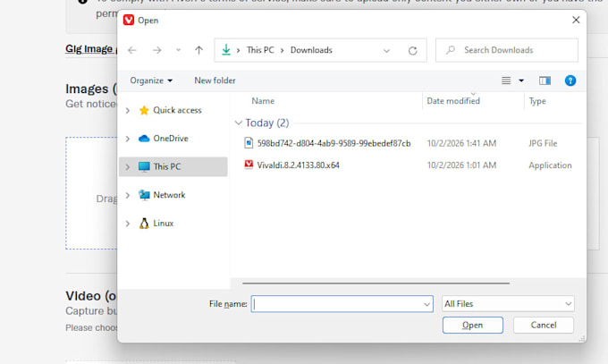608x364 pixels.
Task: Select Quick access in the sidebar
Action: (x=177, y=110)
